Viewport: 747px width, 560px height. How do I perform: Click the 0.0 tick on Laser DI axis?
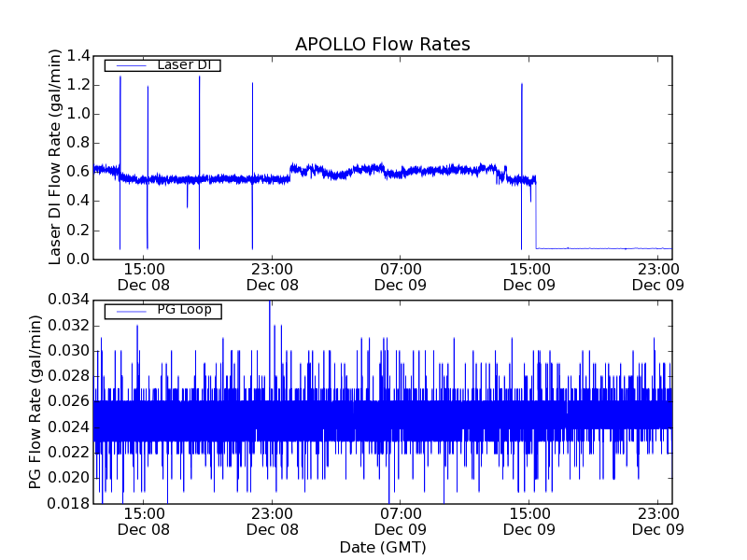(78, 259)
